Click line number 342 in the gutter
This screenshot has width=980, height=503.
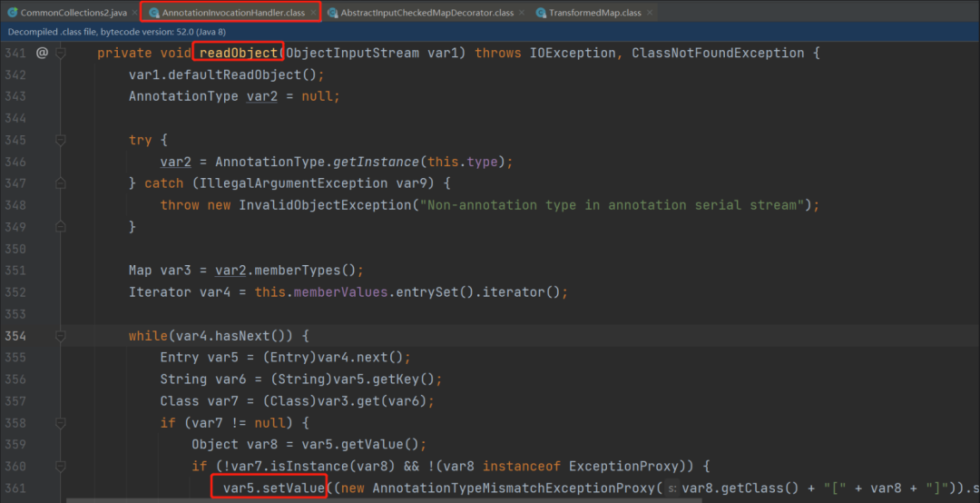[15, 75]
